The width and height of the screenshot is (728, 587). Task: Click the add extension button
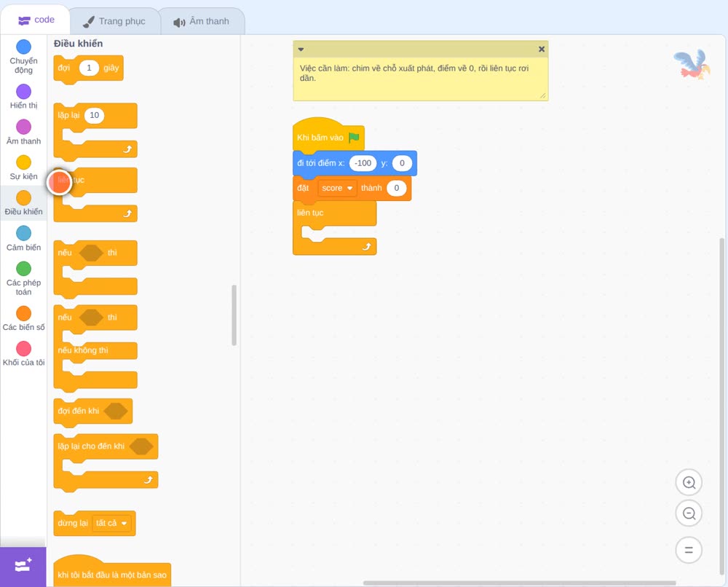(23, 566)
